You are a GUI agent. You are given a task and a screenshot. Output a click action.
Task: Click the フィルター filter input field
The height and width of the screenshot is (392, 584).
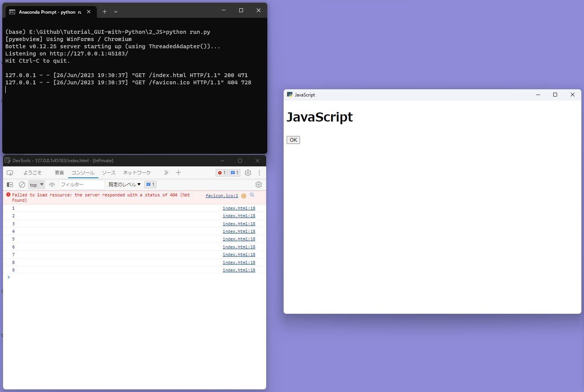82,185
